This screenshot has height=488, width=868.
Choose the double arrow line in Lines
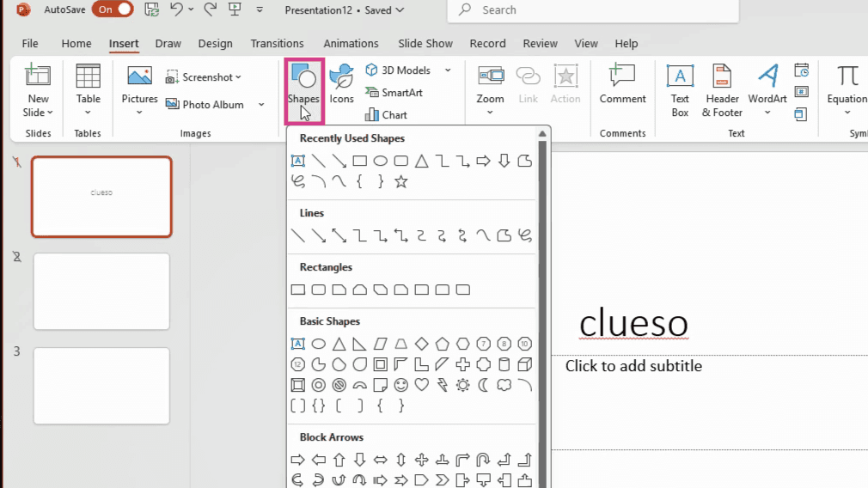click(339, 235)
